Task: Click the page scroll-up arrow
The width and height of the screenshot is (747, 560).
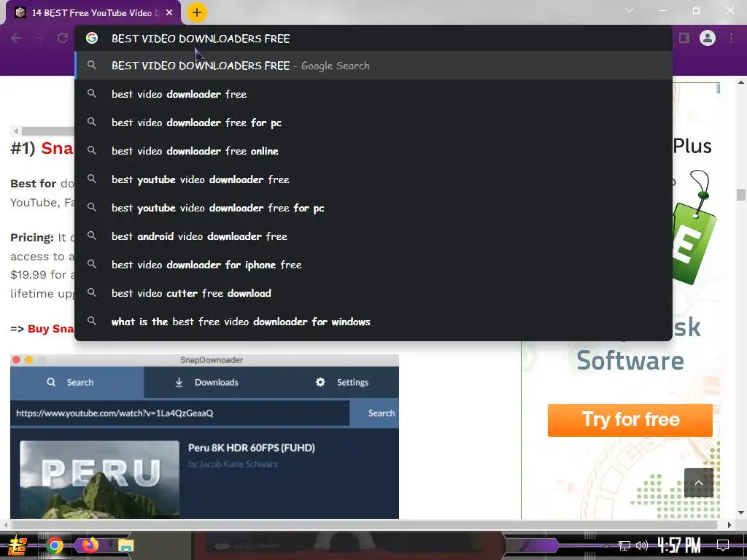Action: coord(741,83)
